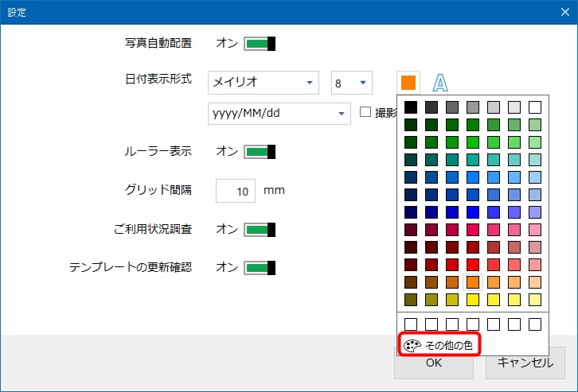Screen dimensions: 578x392
Task: Pick the pure blue swatch
Action: pos(473,212)
